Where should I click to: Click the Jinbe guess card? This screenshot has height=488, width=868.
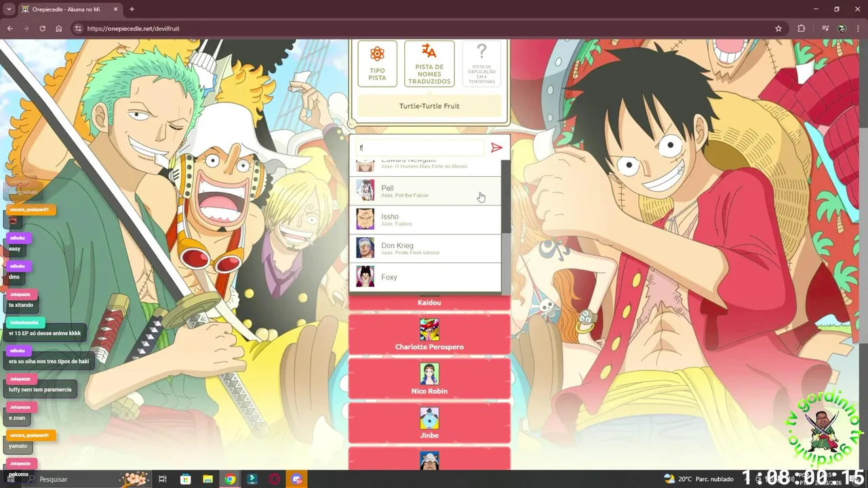tap(429, 423)
